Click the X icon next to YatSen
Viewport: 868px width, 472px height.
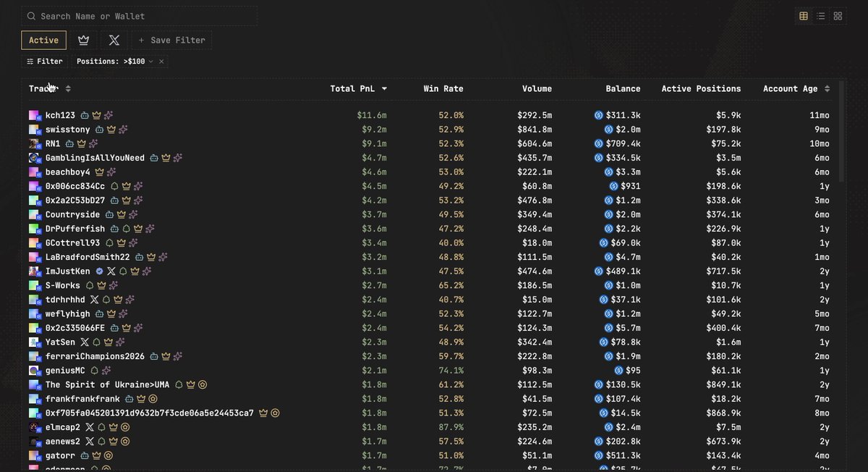point(85,342)
